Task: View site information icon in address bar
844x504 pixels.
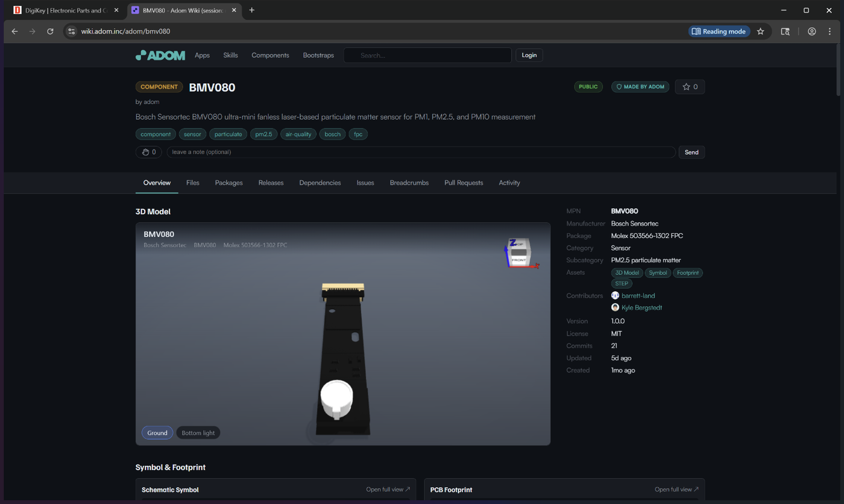Action: point(71,31)
